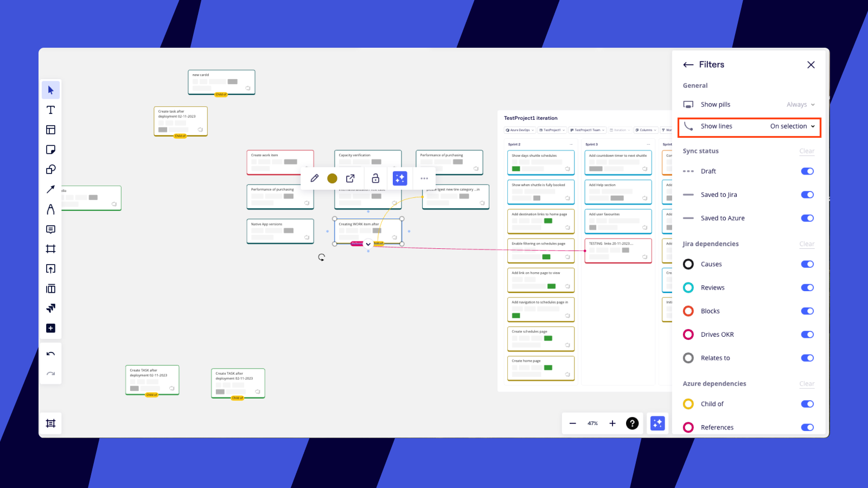Open the Columns menu in iteration board
This screenshot has width=868, height=488.
(646, 130)
